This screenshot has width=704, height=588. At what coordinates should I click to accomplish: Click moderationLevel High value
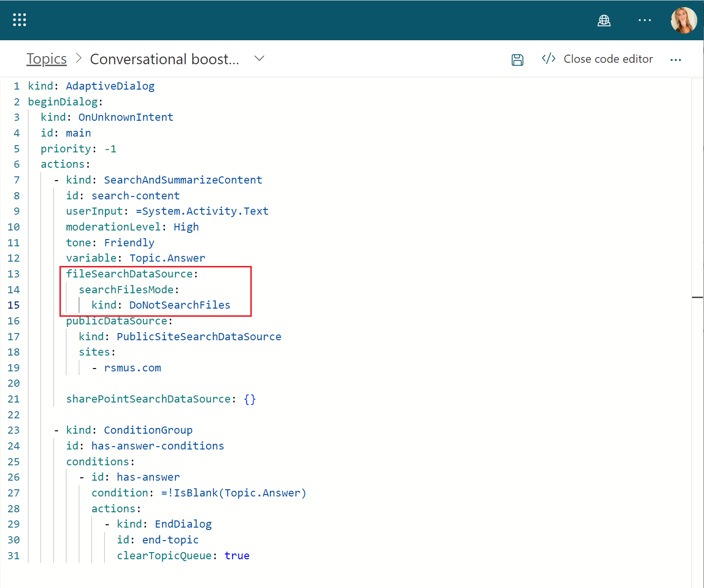point(186,227)
